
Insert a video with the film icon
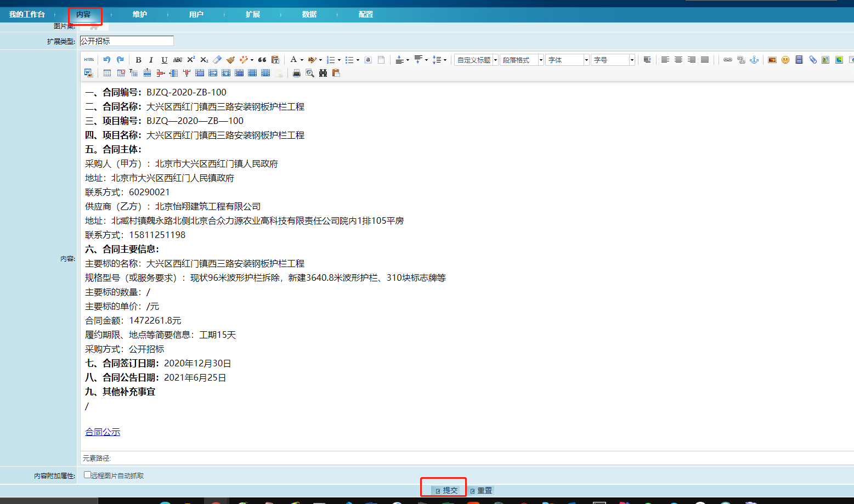(x=799, y=60)
